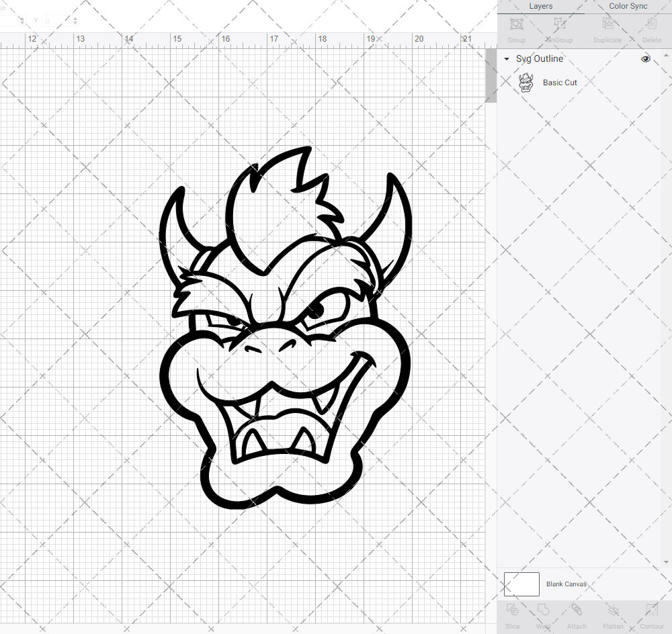
Task: Select the Slice tool
Action: coord(512,615)
